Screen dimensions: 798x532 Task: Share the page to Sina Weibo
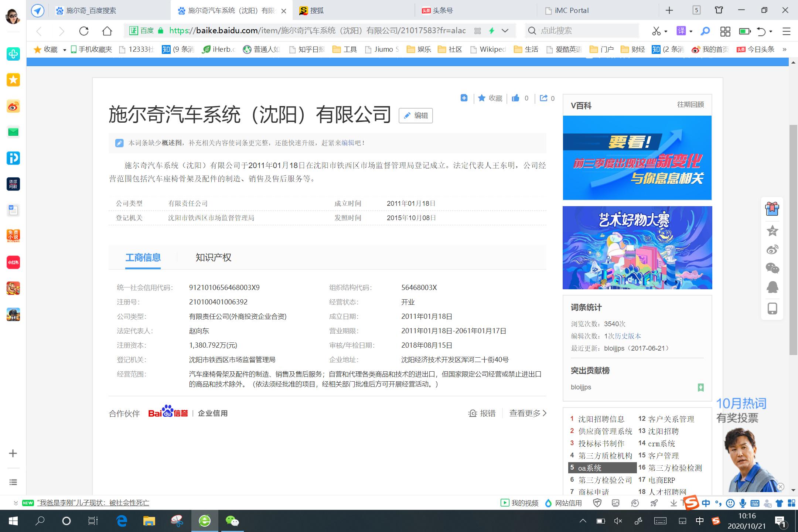772,249
